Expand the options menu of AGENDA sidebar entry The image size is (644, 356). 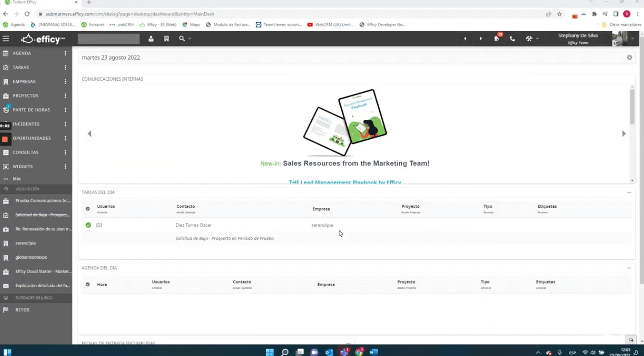[66, 53]
